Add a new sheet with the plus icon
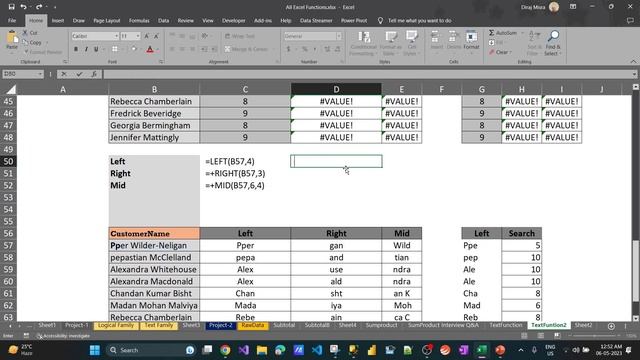 (x=611, y=326)
